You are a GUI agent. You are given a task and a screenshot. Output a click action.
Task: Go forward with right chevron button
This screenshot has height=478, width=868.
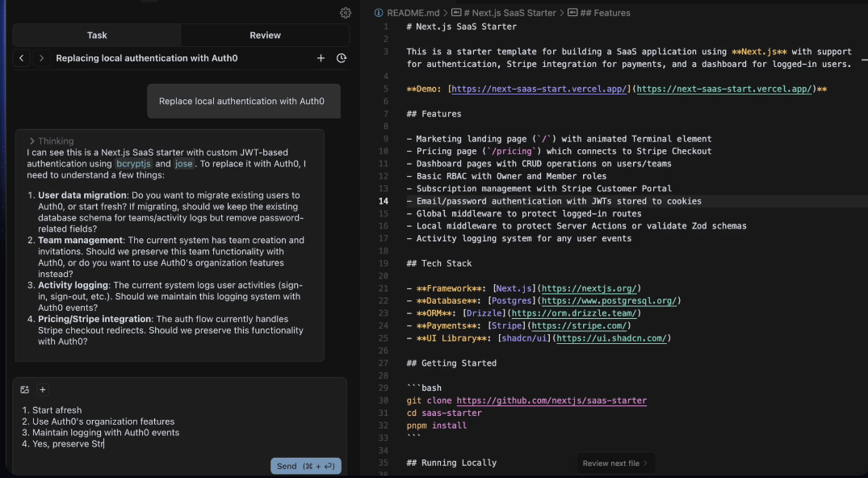[x=41, y=58]
